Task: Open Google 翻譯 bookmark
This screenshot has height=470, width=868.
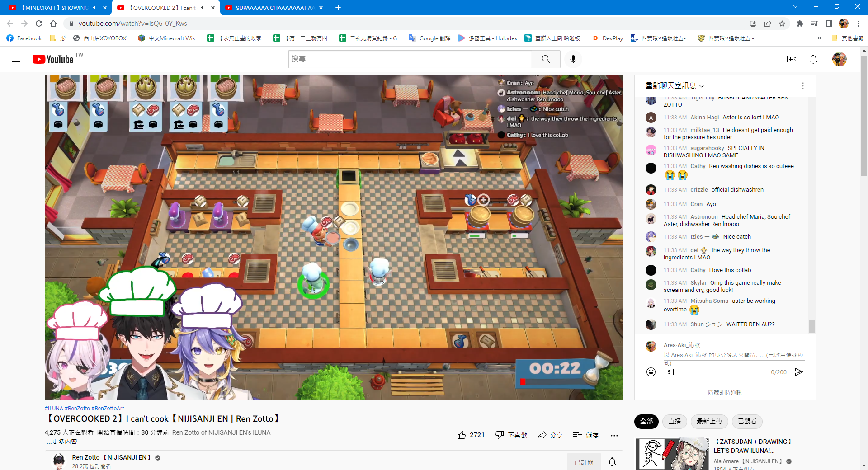Action: coord(429,38)
